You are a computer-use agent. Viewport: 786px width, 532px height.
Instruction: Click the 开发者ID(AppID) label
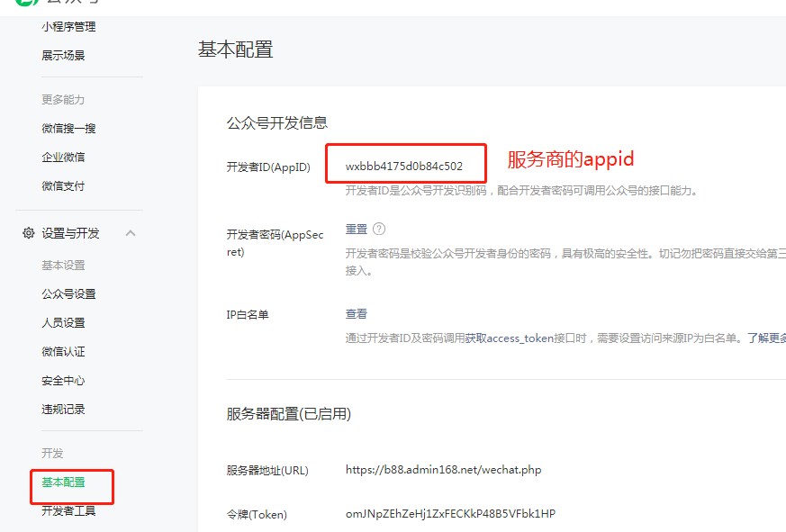(x=268, y=167)
